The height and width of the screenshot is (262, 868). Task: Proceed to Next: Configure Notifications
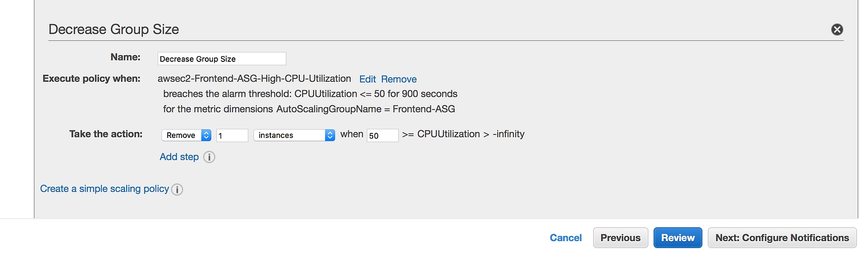pos(782,238)
